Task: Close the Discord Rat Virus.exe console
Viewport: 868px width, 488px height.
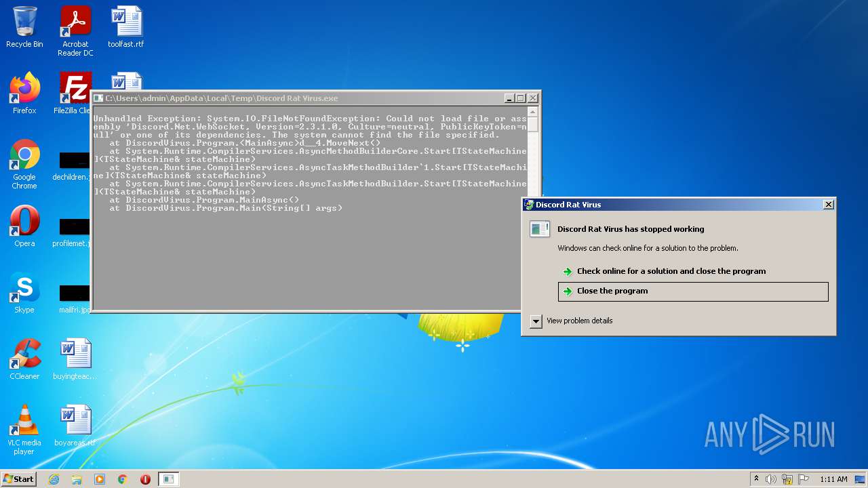Action: [x=533, y=98]
